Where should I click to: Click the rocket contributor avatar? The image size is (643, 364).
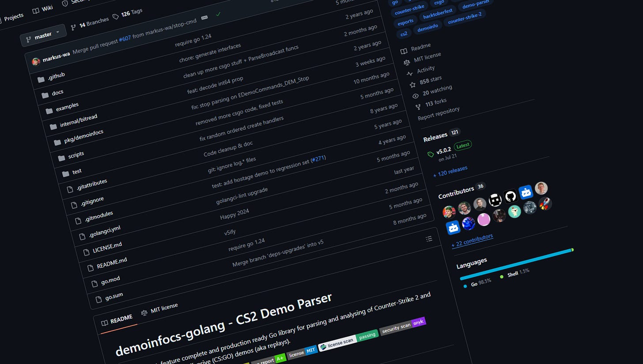coord(545,203)
